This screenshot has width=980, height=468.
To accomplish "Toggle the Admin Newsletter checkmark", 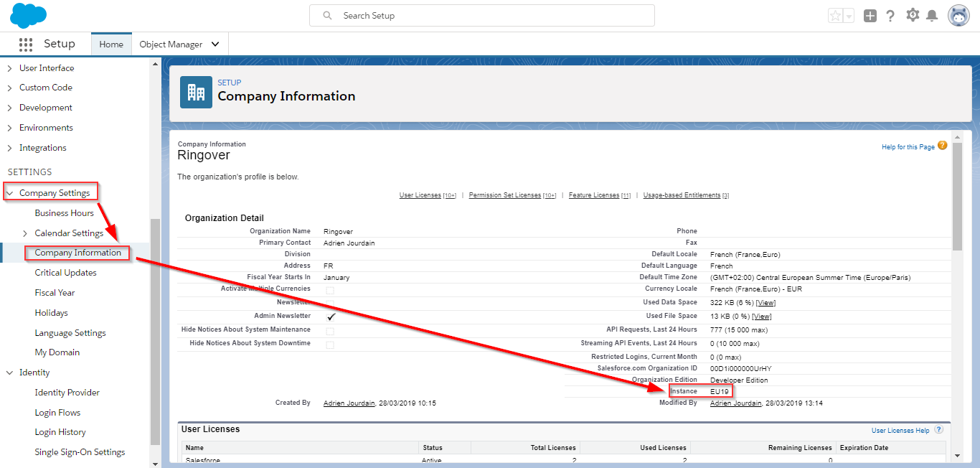I will (x=331, y=317).
